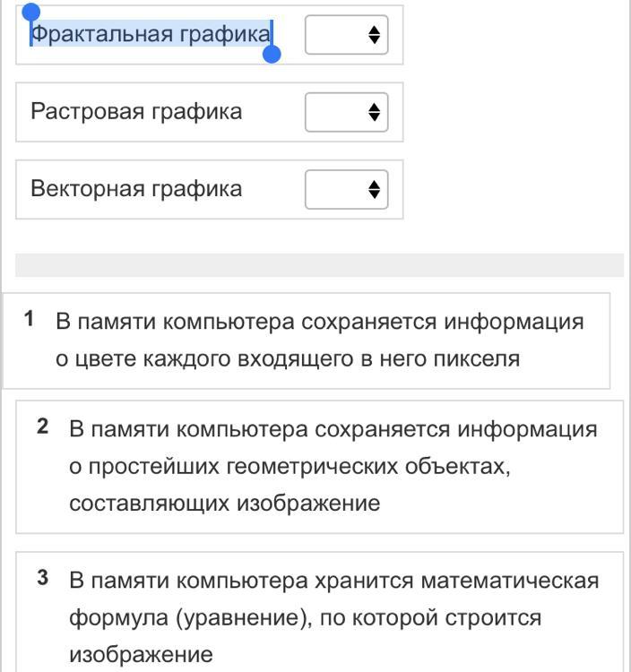Click the Векторная графика label

click(x=136, y=189)
